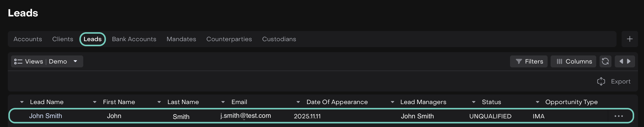This screenshot has width=644, height=127.
Task: Click the j.smith@test.com email cell
Action: pos(246,116)
